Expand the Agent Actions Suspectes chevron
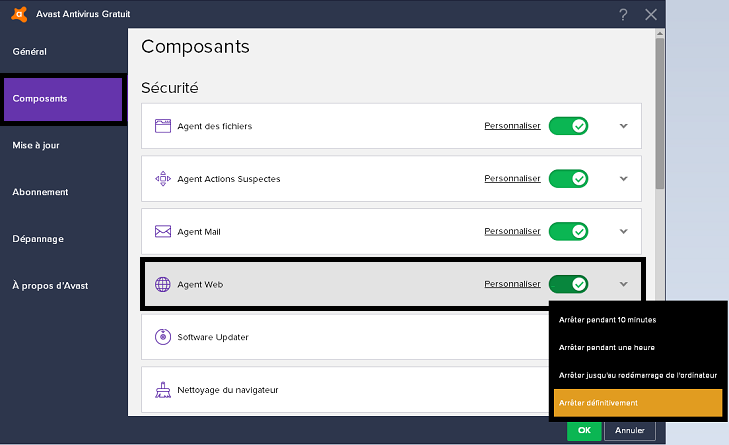 pos(623,179)
